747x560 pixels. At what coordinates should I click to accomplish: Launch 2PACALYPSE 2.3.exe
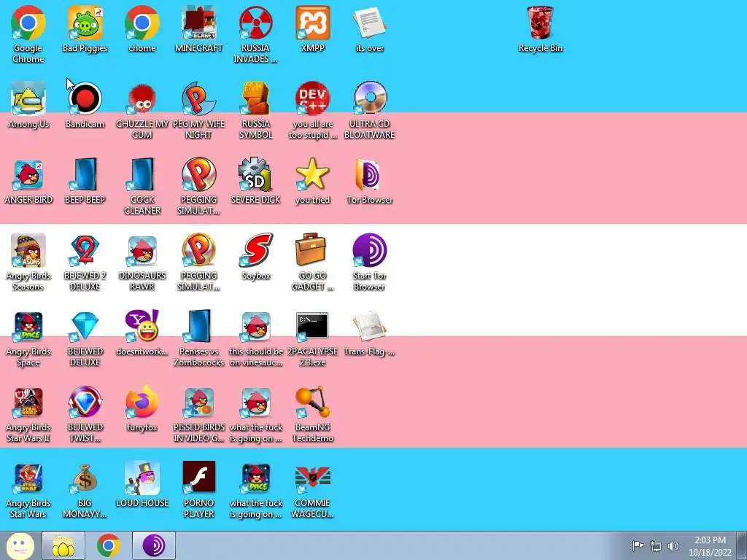pos(312,338)
